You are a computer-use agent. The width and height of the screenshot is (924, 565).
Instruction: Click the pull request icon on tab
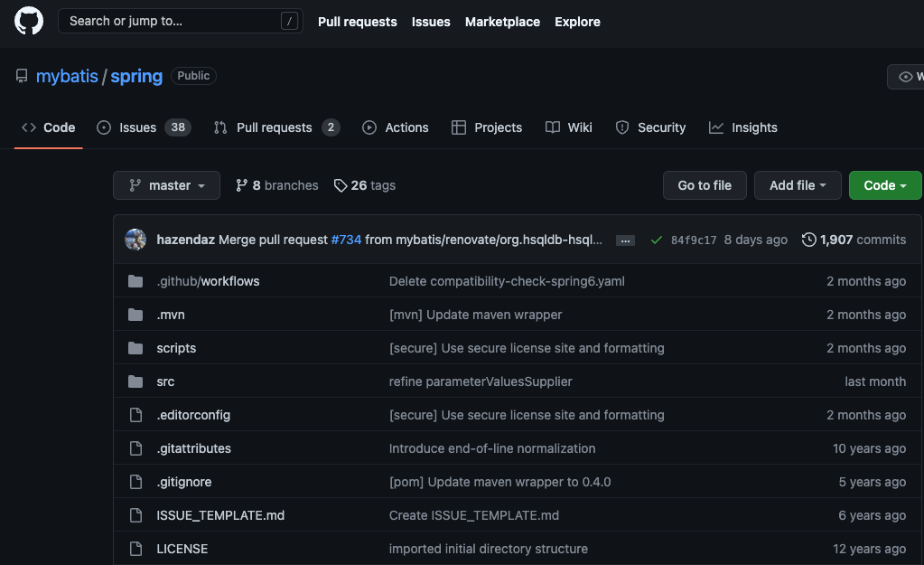coord(220,127)
